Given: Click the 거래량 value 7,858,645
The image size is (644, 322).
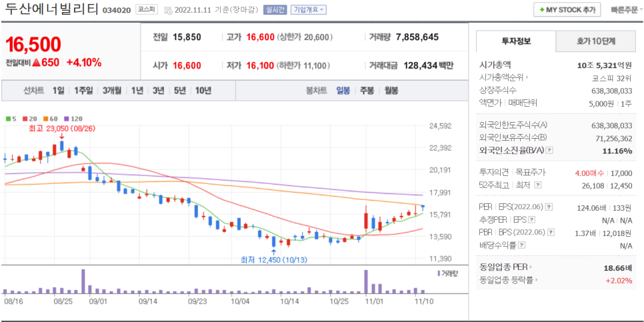Looking at the screenshot, I should [417, 37].
